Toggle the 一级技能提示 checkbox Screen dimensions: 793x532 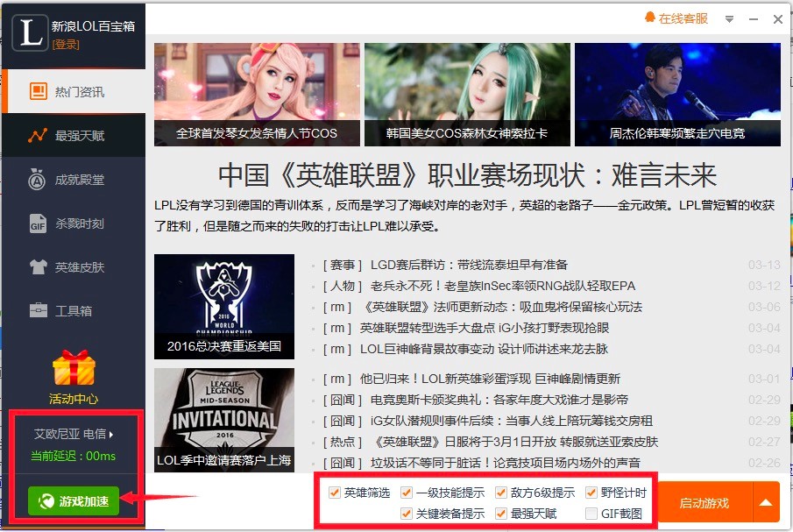pos(406,493)
